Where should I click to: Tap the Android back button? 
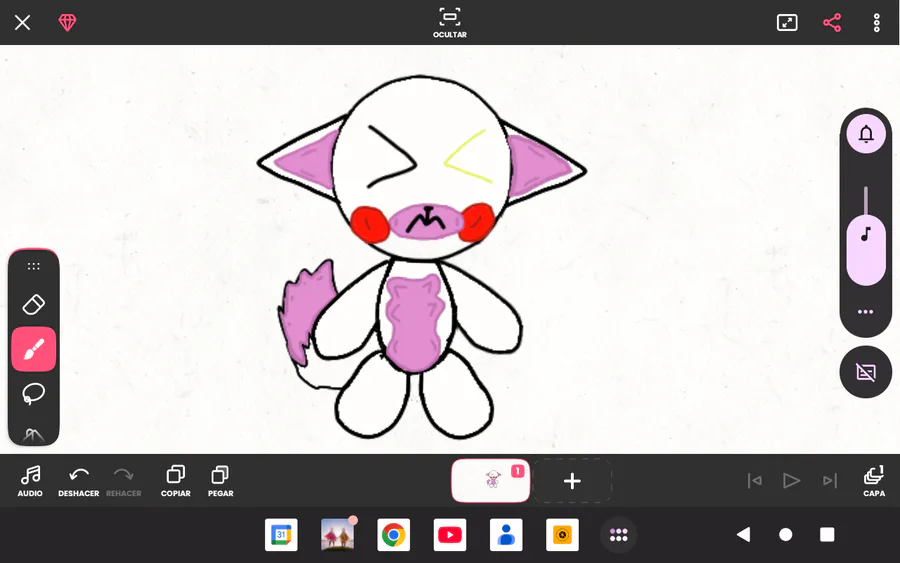(x=743, y=535)
